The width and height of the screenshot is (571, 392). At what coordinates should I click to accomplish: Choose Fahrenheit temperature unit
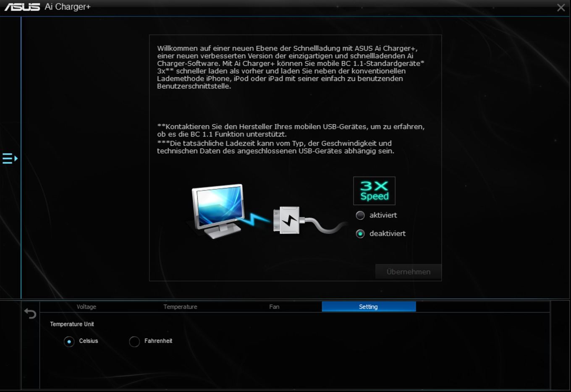click(134, 341)
